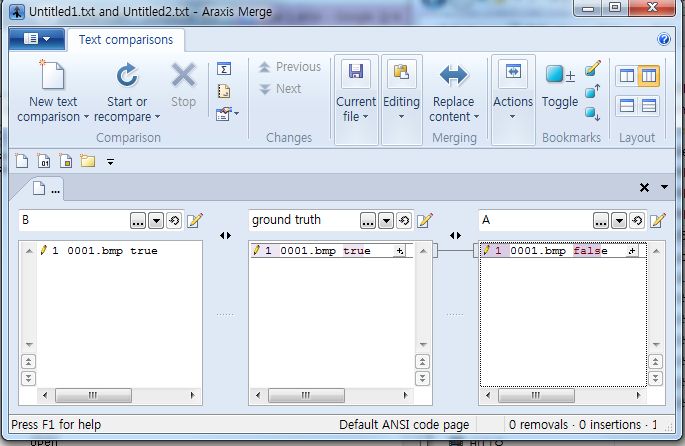Open the ground truth file history dropdown arrow

click(386, 221)
